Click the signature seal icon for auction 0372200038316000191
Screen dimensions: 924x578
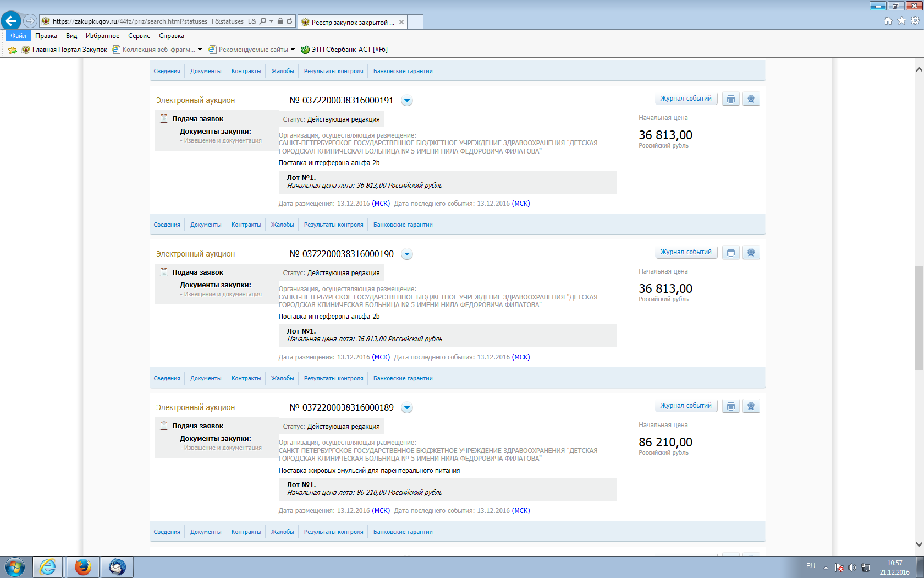coord(751,99)
